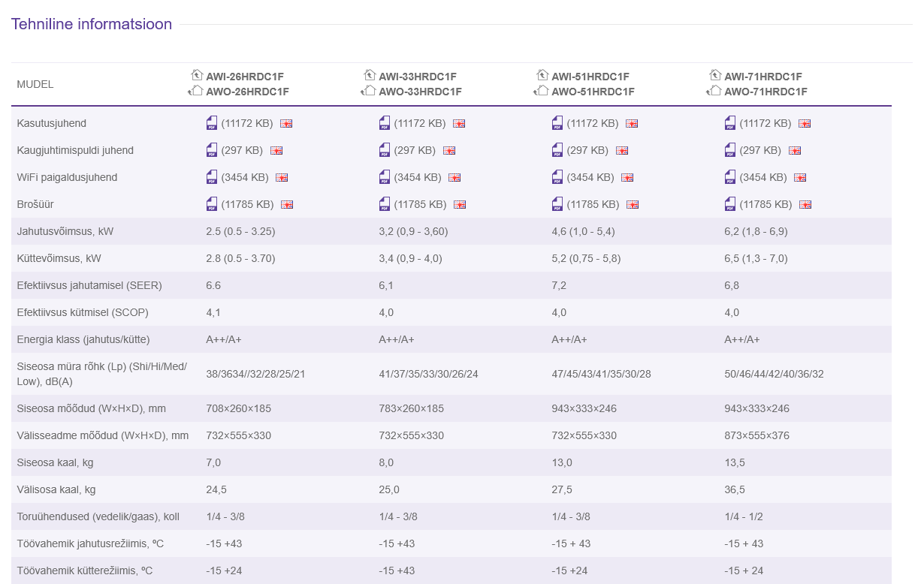This screenshot has height=584, width=924.
Task: Click the Töövahemik jahutusrežiimis label
Action: [90, 543]
